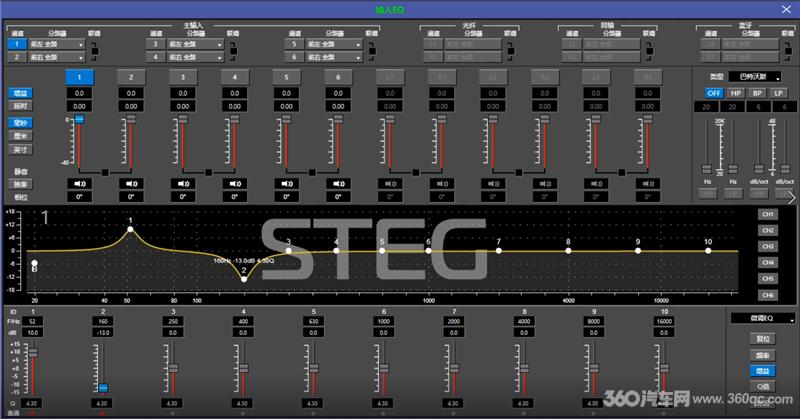800x419 pixels.
Task: Switch to channel strip tab 4
Action: [x=235, y=77]
